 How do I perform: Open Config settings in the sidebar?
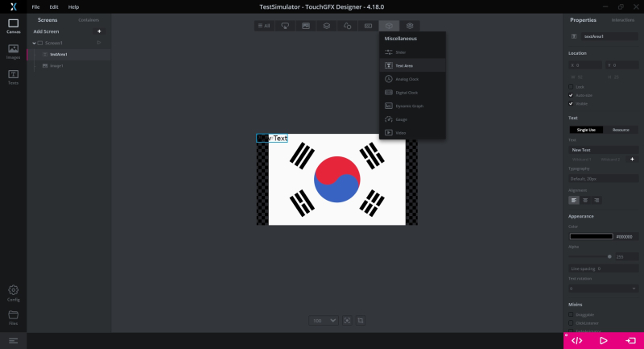pos(13,292)
